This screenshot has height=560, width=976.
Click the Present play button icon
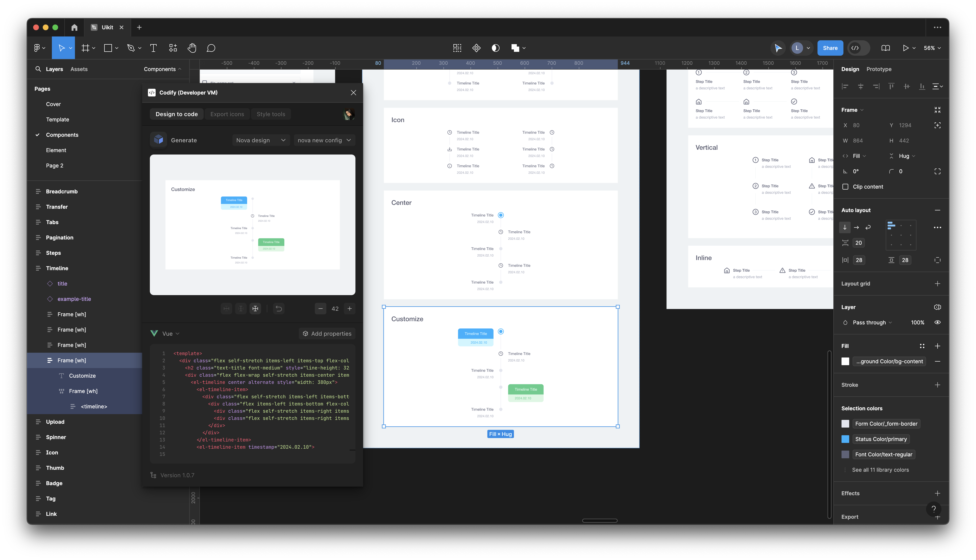pyautogui.click(x=906, y=48)
